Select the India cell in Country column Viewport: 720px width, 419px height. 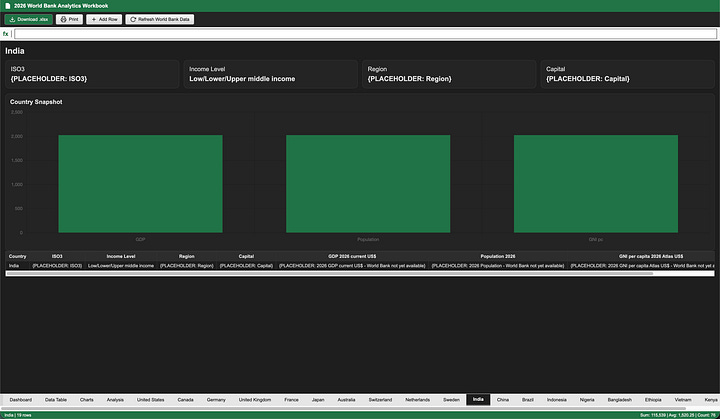pos(17,266)
